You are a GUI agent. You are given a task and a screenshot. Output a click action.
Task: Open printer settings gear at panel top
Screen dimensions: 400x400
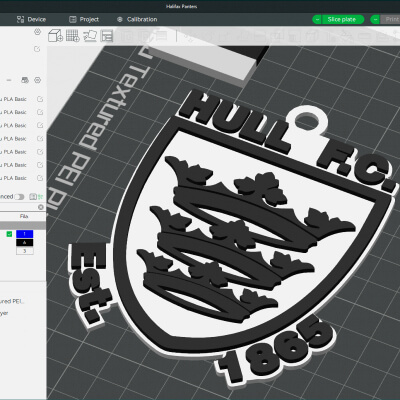[x=37, y=32]
